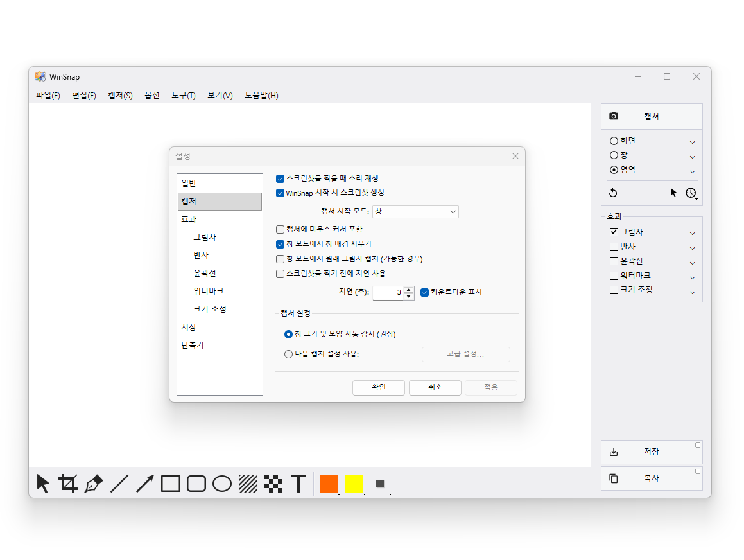The height and width of the screenshot is (560, 744).
Task: Select the Pixelate checkerboard tool
Action: [x=273, y=484]
